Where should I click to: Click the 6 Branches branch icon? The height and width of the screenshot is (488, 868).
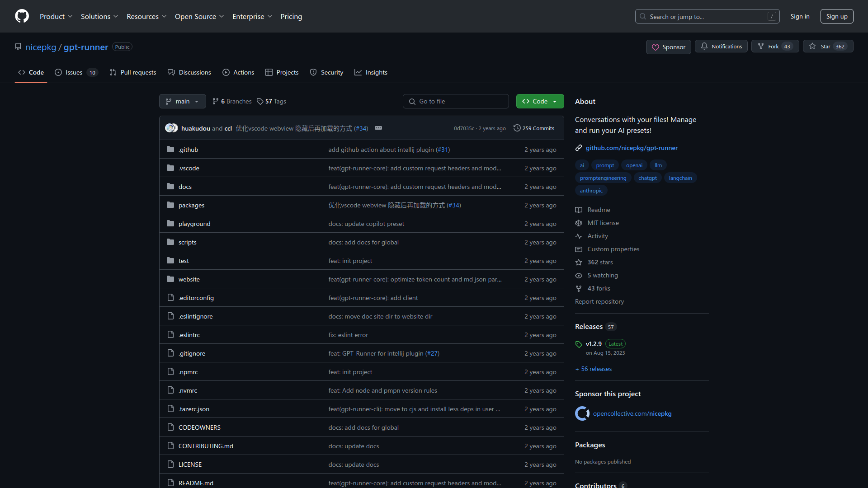point(216,101)
